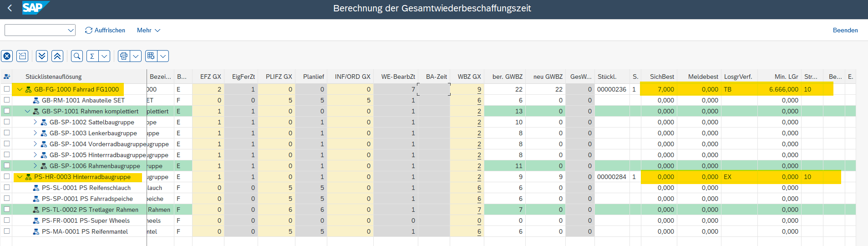The width and height of the screenshot is (868, 246).
Task: Expand the GB-SP-1002 Sattelbaugruppe node
Action: click(35, 122)
